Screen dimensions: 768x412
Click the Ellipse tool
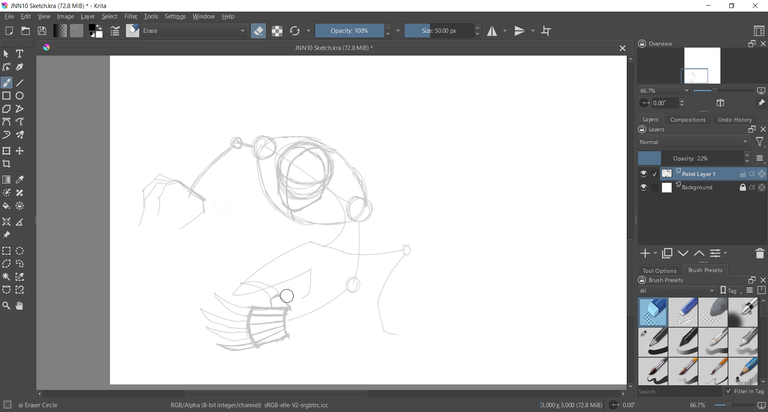point(19,96)
